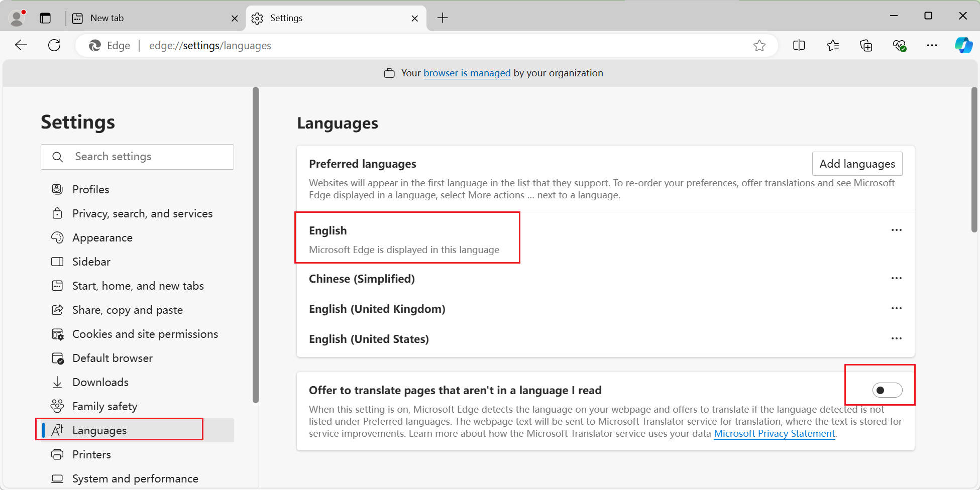Open the Profiles settings section
The height and width of the screenshot is (490, 980).
137,189
